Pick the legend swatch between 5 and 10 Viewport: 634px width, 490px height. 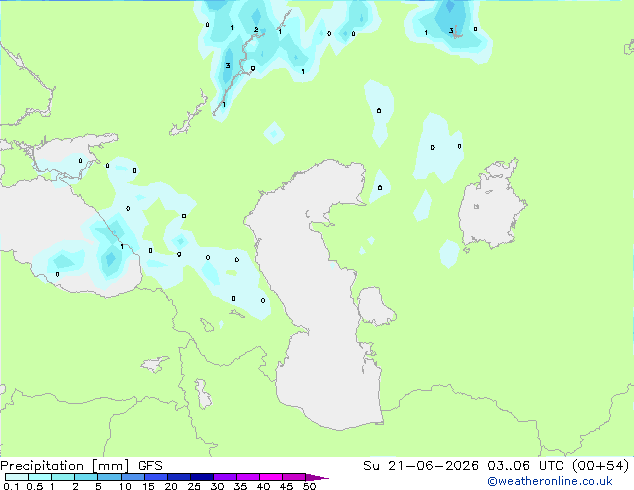coord(109,477)
